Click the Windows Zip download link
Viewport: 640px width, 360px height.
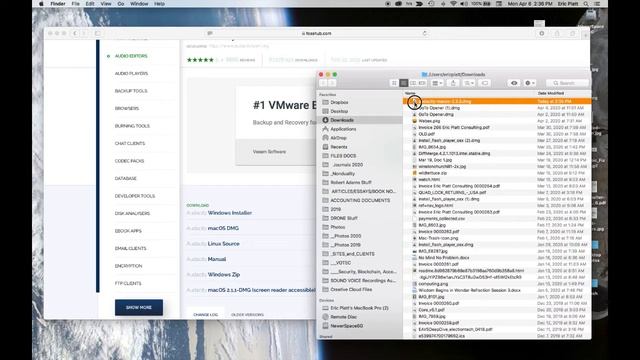point(224,275)
